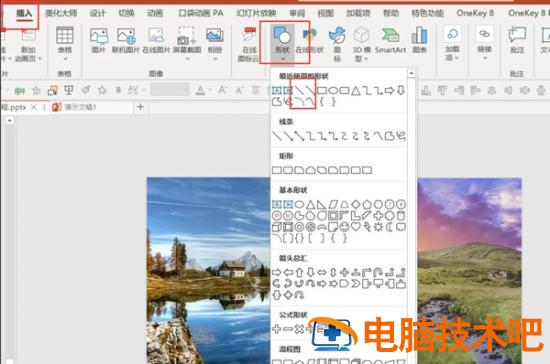Add a new document tab with plus
Screen dimensions: 550x364
(x=140, y=107)
